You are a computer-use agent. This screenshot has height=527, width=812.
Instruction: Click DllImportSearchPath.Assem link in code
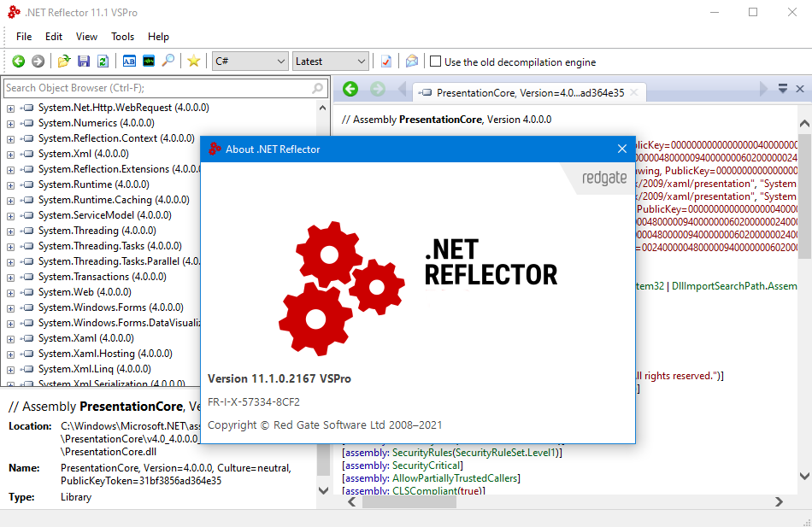pos(734,286)
